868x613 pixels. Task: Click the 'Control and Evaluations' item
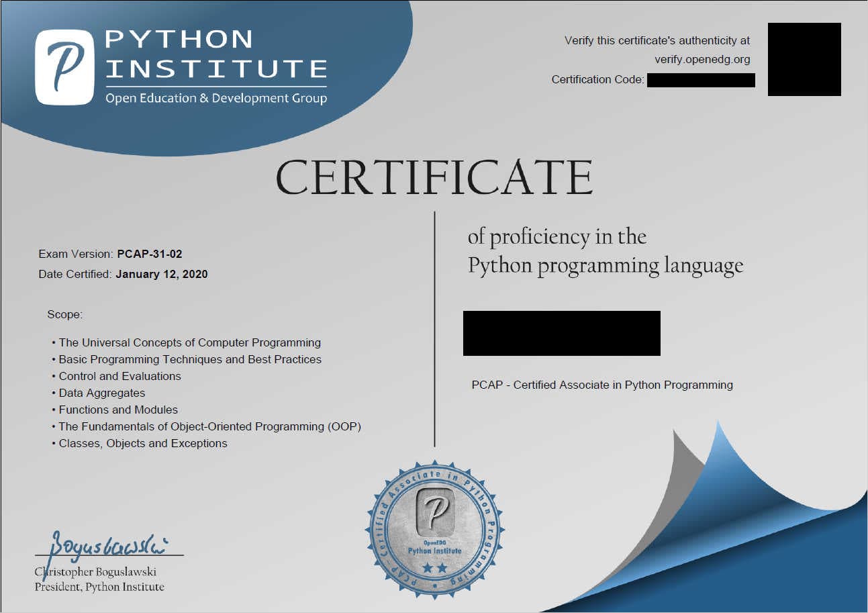tap(120, 376)
